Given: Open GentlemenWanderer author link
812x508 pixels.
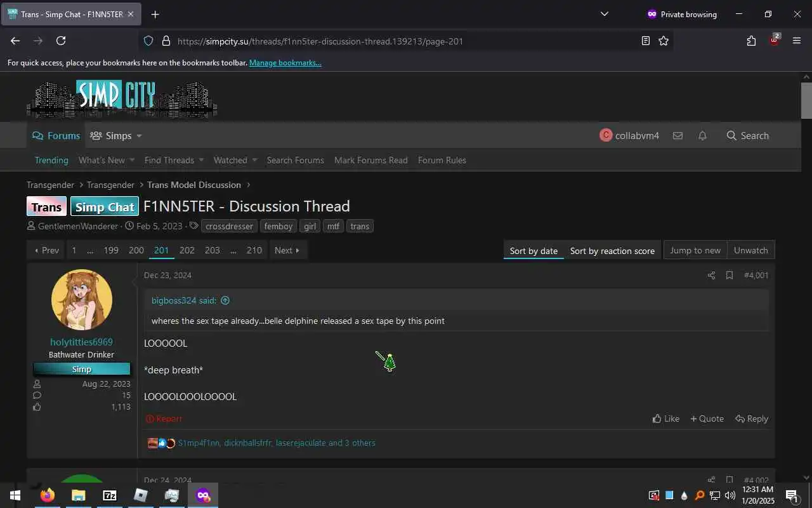Looking at the screenshot, I should [x=78, y=226].
